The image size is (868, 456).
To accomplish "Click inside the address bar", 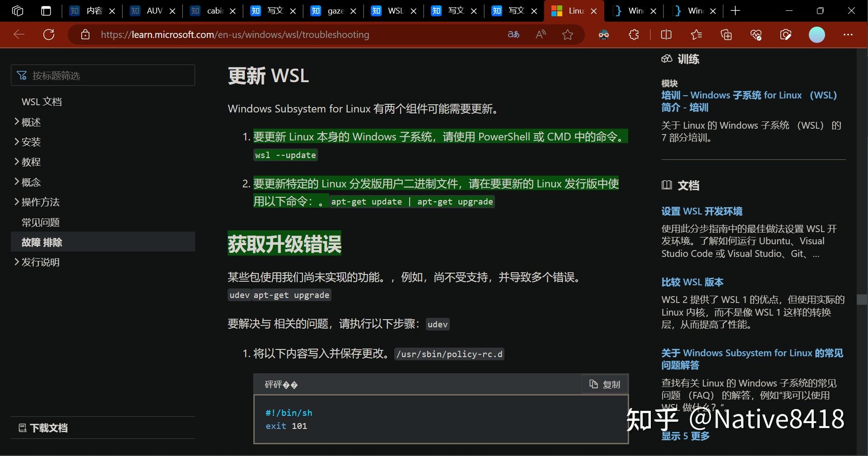I will point(271,34).
